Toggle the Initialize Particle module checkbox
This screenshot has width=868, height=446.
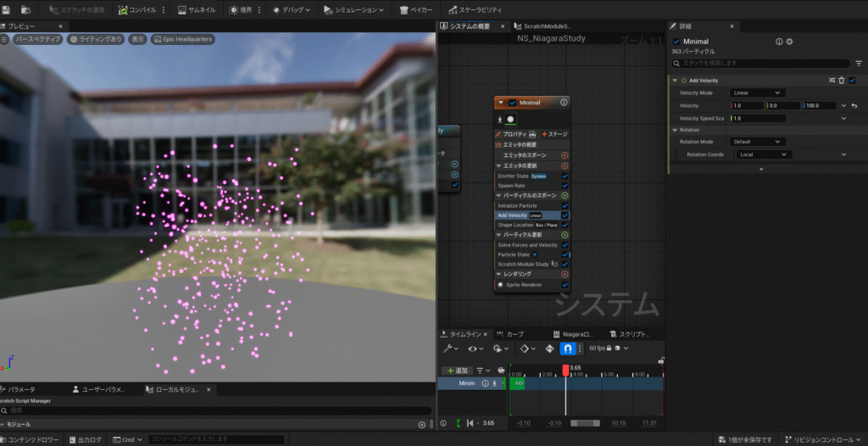(565, 205)
